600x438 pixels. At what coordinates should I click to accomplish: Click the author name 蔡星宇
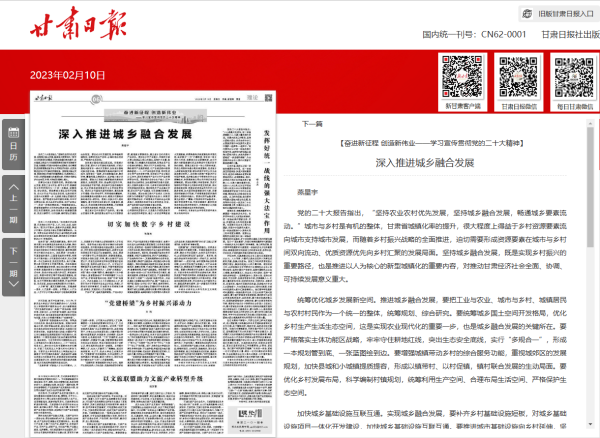pyautogui.click(x=308, y=192)
